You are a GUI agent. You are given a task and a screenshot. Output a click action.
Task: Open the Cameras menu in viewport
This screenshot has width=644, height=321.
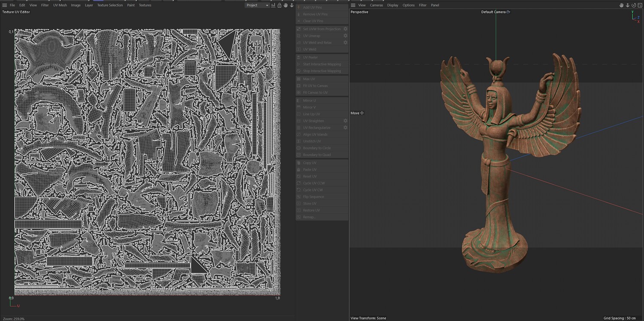376,5
